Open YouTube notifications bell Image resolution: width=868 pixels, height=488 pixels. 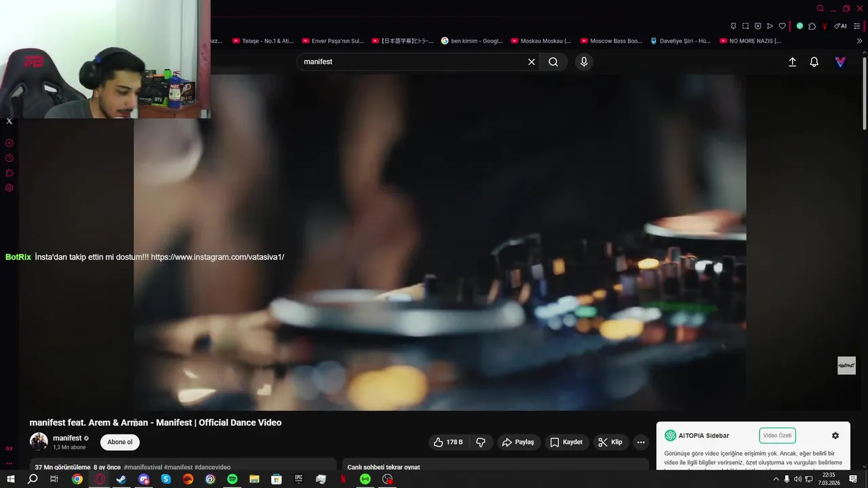pos(814,62)
